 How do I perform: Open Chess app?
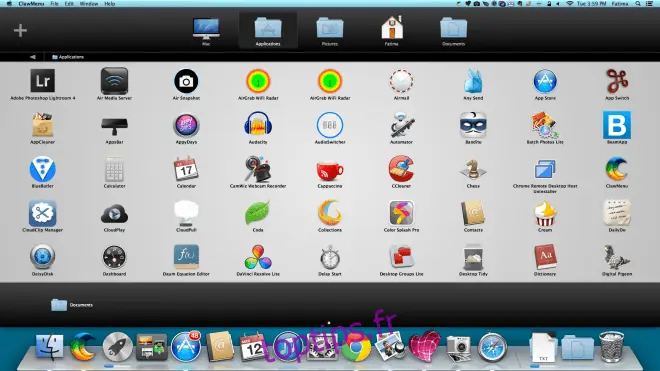click(473, 169)
